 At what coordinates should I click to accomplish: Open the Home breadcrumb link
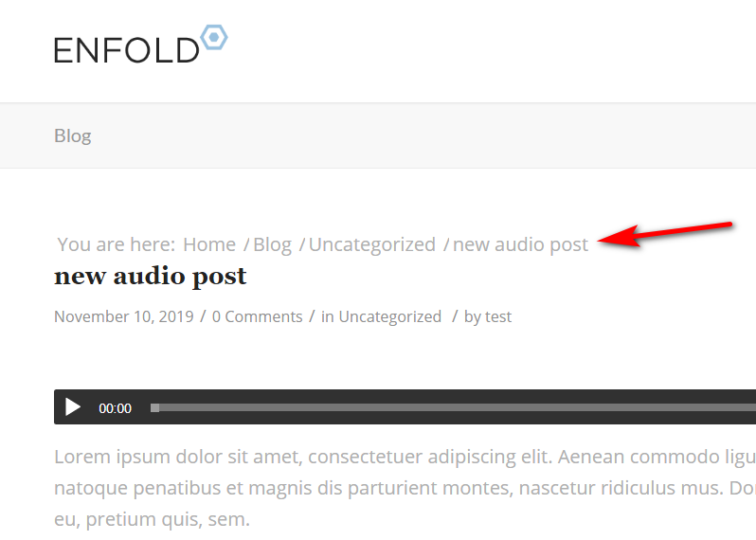[x=209, y=244]
